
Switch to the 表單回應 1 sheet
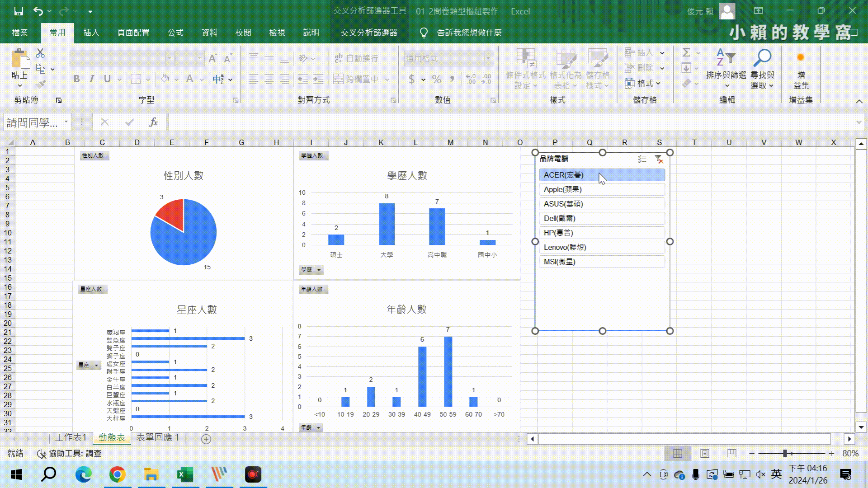click(x=158, y=437)
